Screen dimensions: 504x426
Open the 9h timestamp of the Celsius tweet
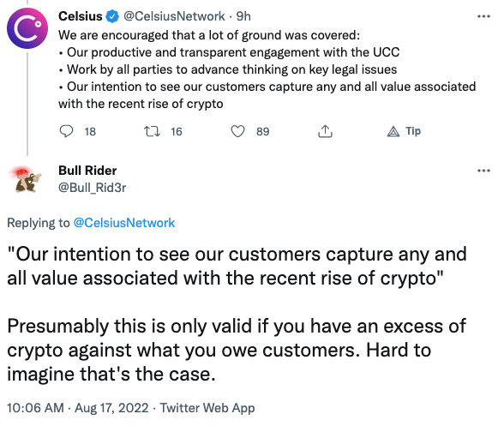coord(243,16)
